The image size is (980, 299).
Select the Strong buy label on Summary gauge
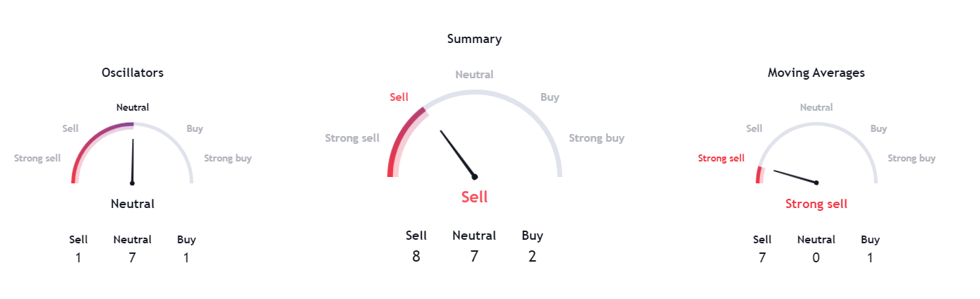(x=596, y=138)
